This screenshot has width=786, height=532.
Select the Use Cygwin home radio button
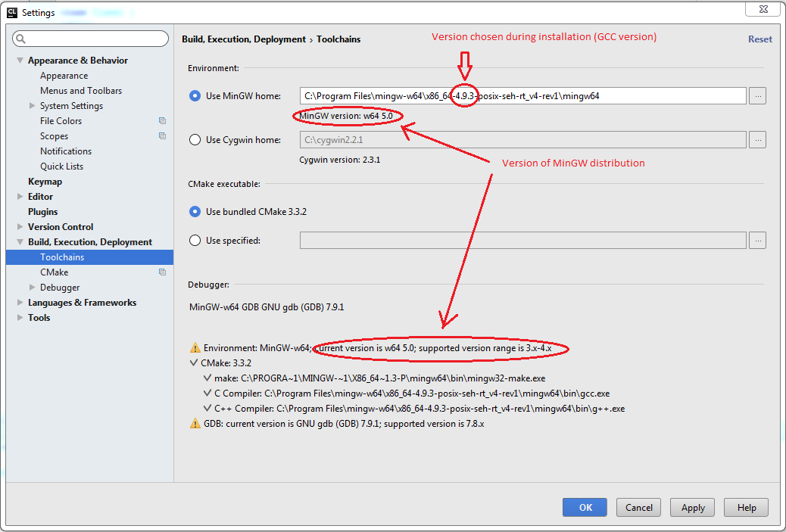(195, 140)
